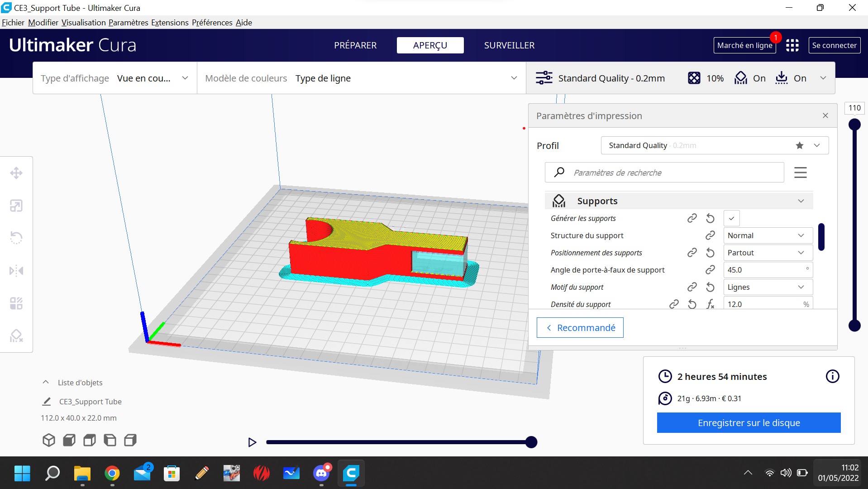Click the 3D view cube icon
Image resolution: width=868 pixels, height=489 pixels.
click(49, 440)
